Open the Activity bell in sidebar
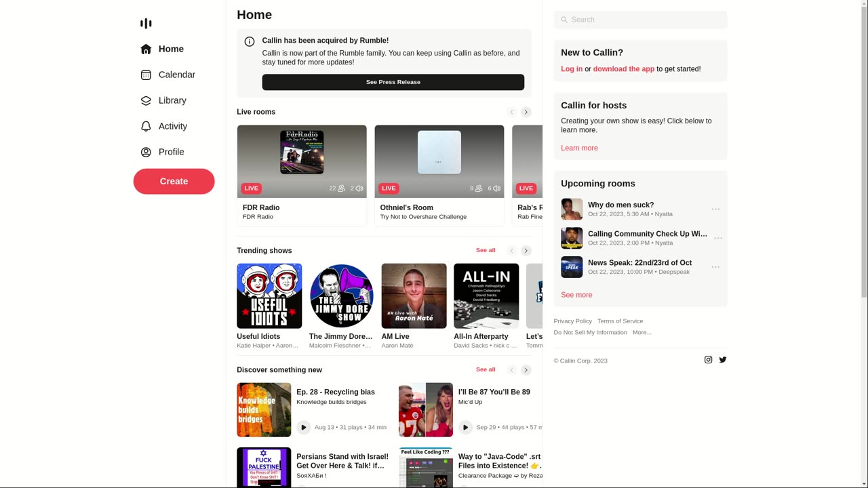 click(x=146, y=126)
